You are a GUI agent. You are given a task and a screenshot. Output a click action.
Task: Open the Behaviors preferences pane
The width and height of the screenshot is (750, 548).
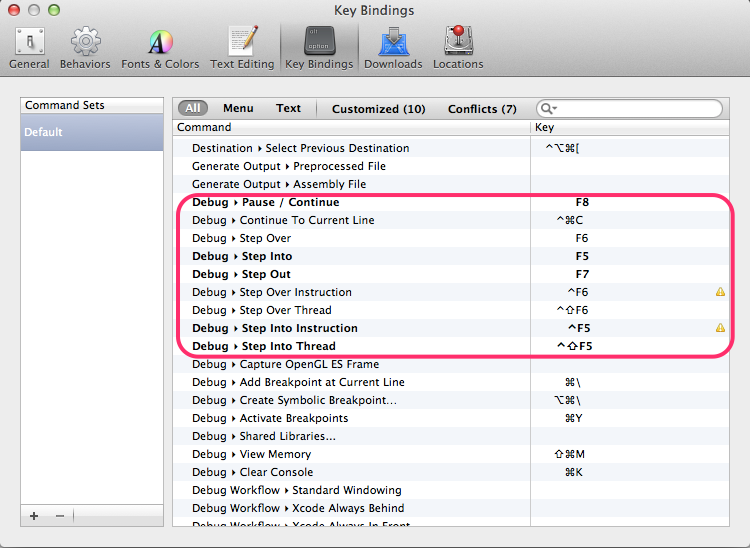(85, 48)
